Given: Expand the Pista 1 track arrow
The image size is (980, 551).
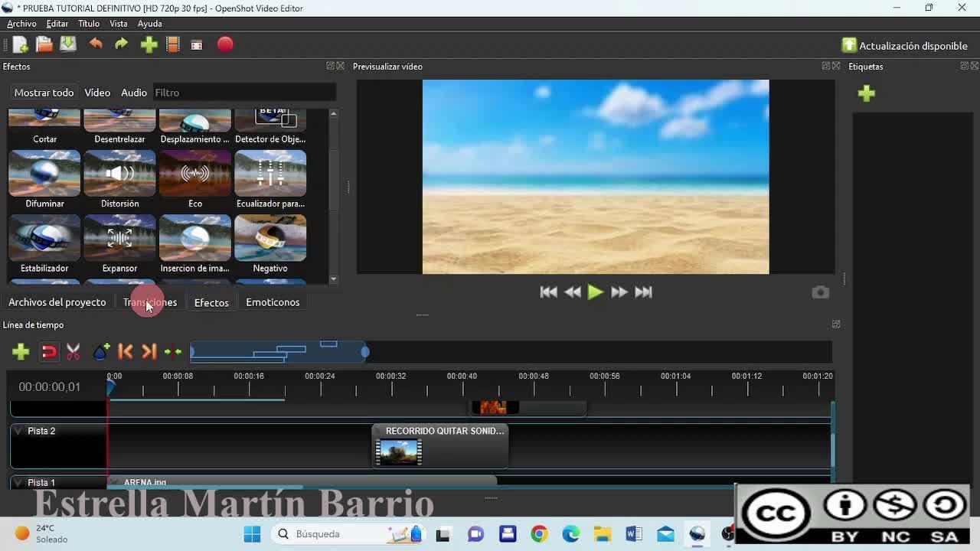Looking at the screenshot, I should coord(18,483).
